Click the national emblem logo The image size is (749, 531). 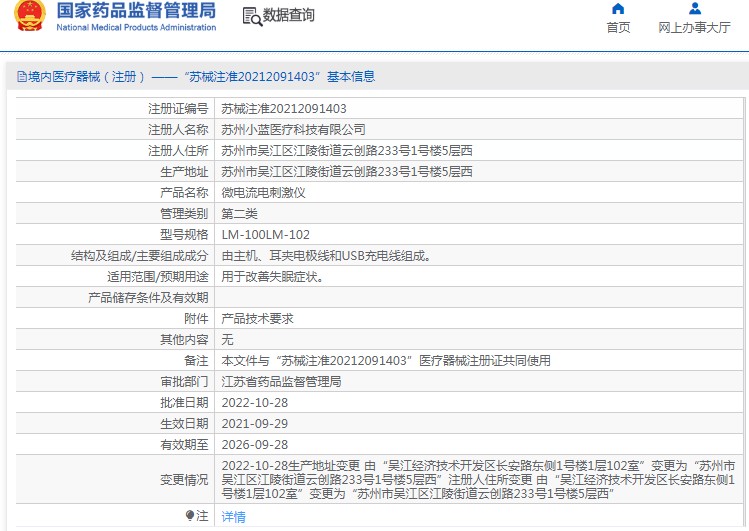point(30,15)
